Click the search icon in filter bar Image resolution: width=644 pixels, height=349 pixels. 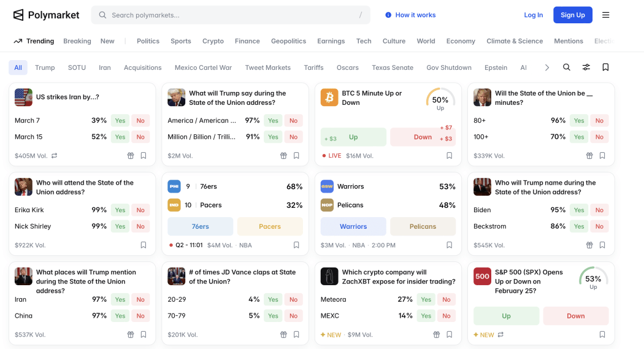pos(567,67)
